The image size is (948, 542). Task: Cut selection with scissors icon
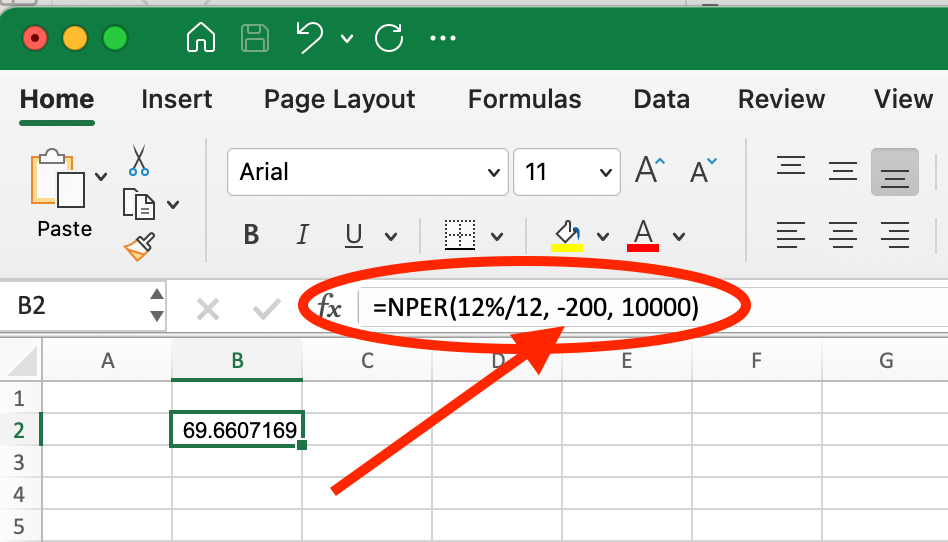pos(138,160)
